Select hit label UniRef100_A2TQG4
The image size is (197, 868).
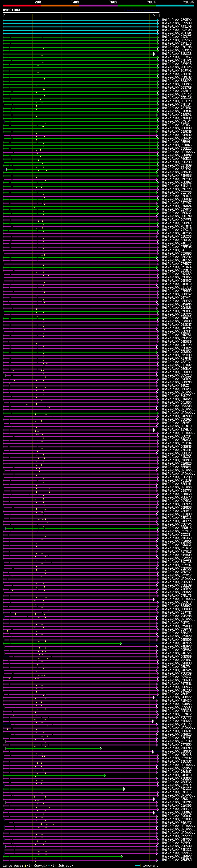[177, 125]
